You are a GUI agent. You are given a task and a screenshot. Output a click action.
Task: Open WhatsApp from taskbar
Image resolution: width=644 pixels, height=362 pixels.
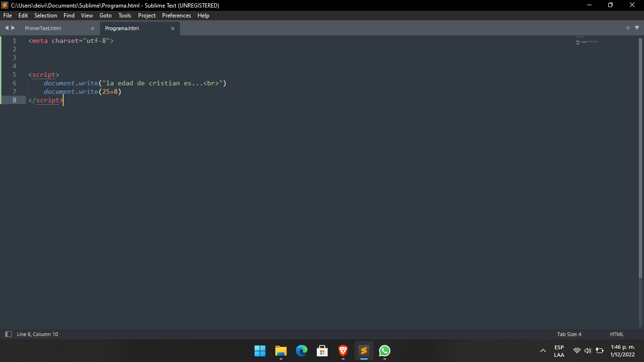pos(385,351)
